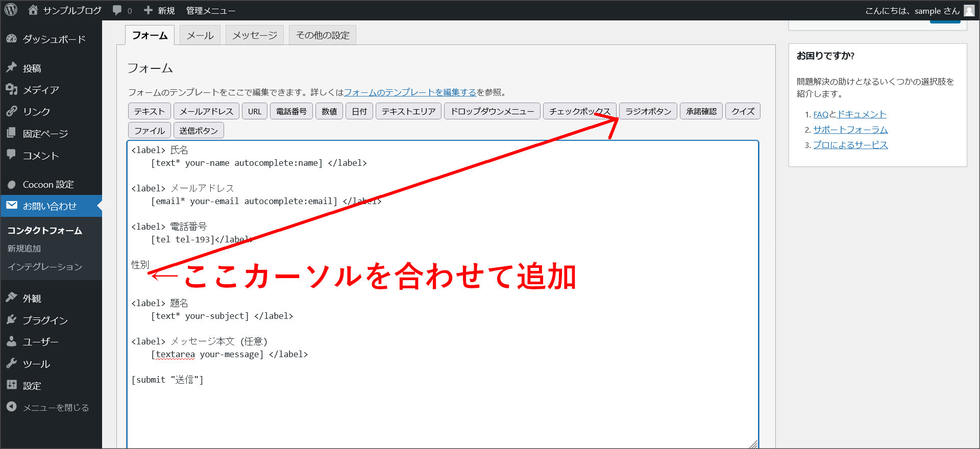Insert a ドロップダウンメニュー form tag
Screen dimensions: 980x449
click(x=492, y=111)
